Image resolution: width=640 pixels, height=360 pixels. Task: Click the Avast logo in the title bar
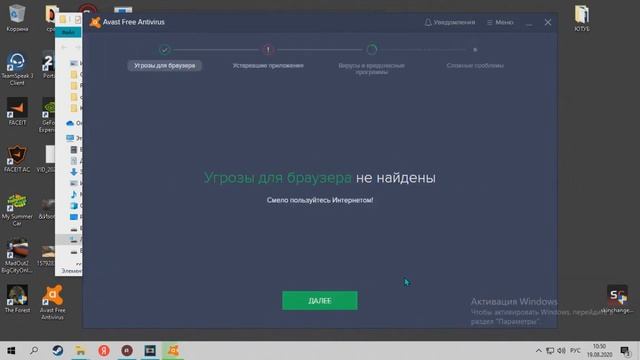[x=95, y=22]
